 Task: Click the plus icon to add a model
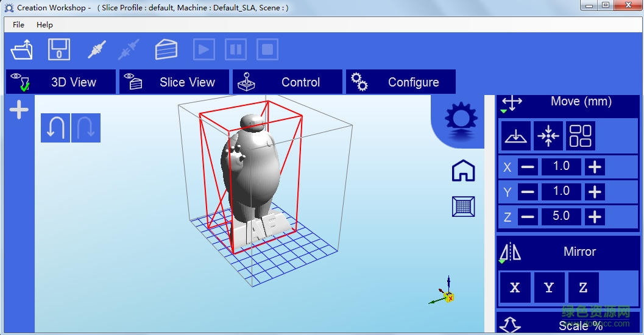[19, 110]
